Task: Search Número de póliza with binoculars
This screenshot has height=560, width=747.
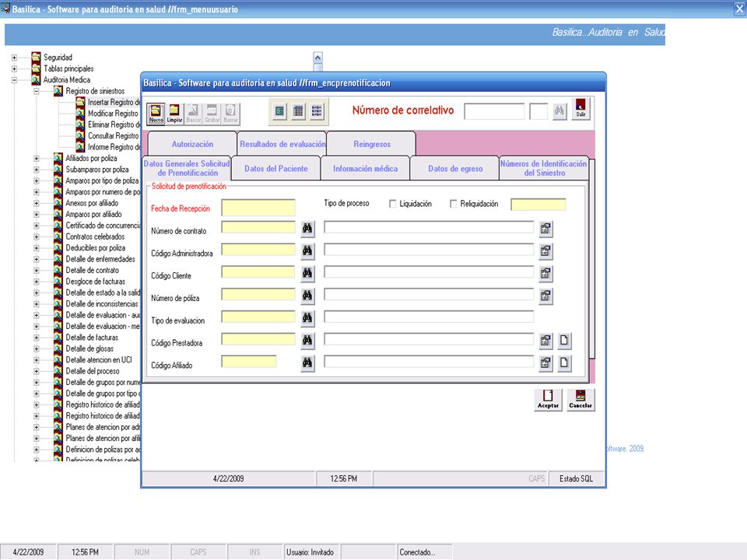Action: pyautogui.click(x=308, y=296)
